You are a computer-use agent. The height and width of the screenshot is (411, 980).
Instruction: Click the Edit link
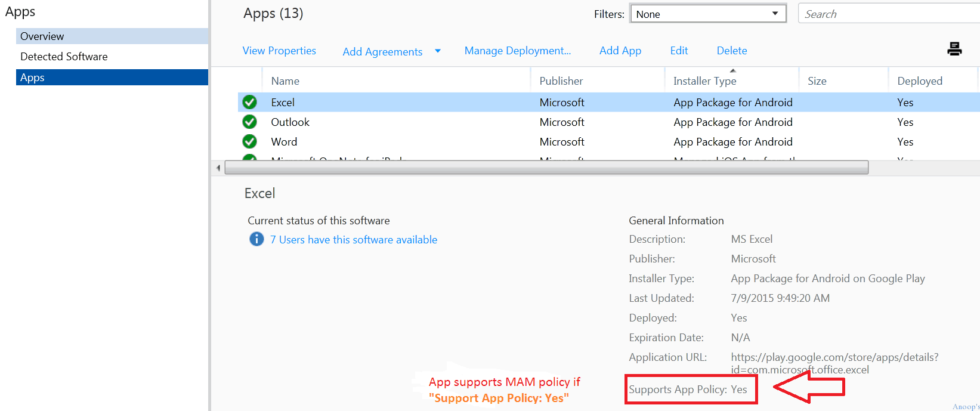(x=679, y=51)
